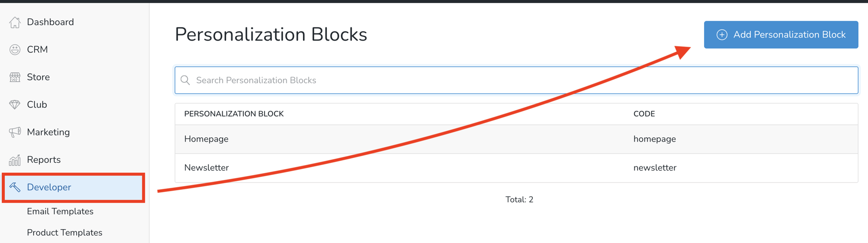Click the Club diamond icon

(15, 104)
